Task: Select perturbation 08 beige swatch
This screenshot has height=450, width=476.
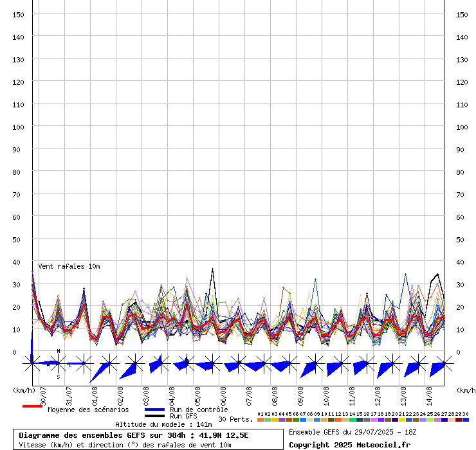Action: pyautogui.click(x=309, y=420)
